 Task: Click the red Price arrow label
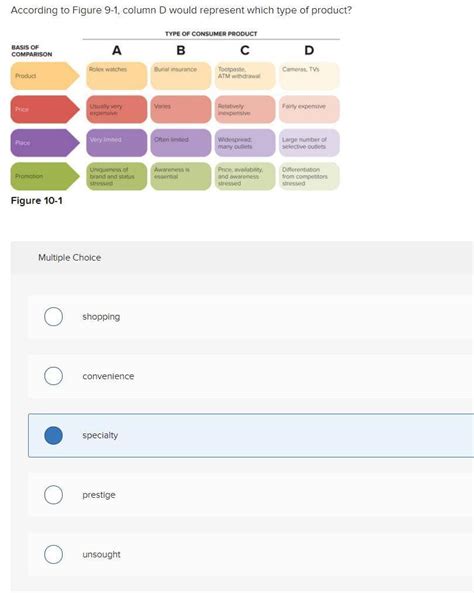coord(45,109)
